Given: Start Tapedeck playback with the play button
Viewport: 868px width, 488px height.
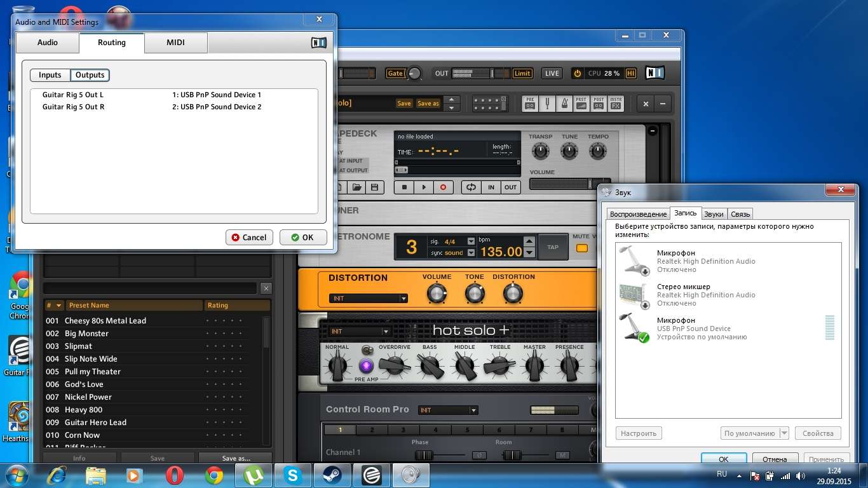Looking at the screenshot, I should click(x=424, y=187).
